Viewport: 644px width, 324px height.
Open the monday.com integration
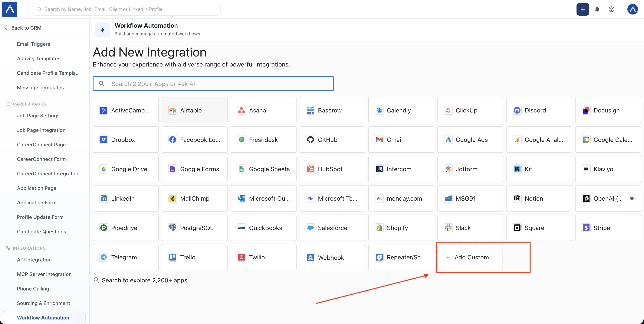tap(401, 198)
